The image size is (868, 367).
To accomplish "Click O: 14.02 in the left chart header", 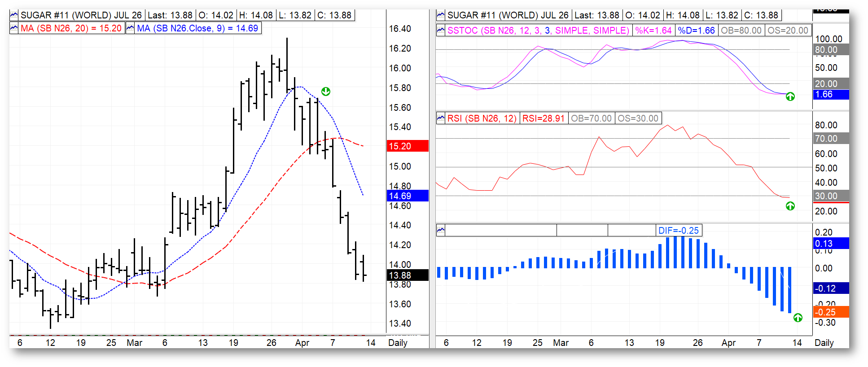I will (x=216, y=15).
